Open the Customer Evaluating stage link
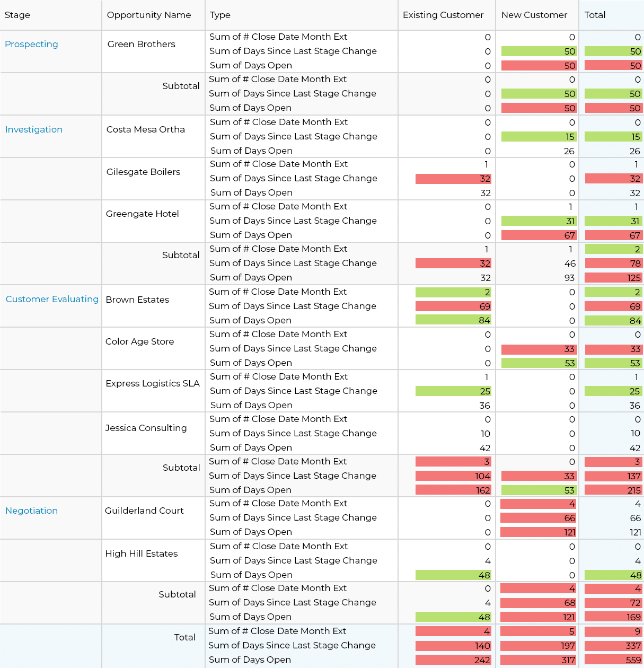The image size is (644, 668). tap(52, 300)
